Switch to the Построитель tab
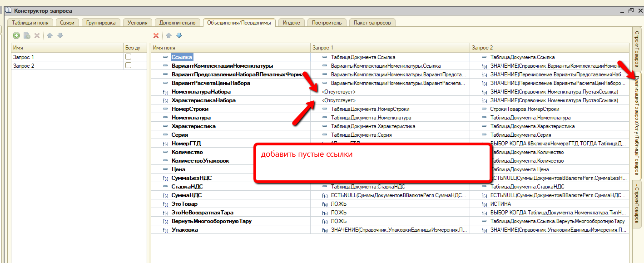 coord(327,22)
